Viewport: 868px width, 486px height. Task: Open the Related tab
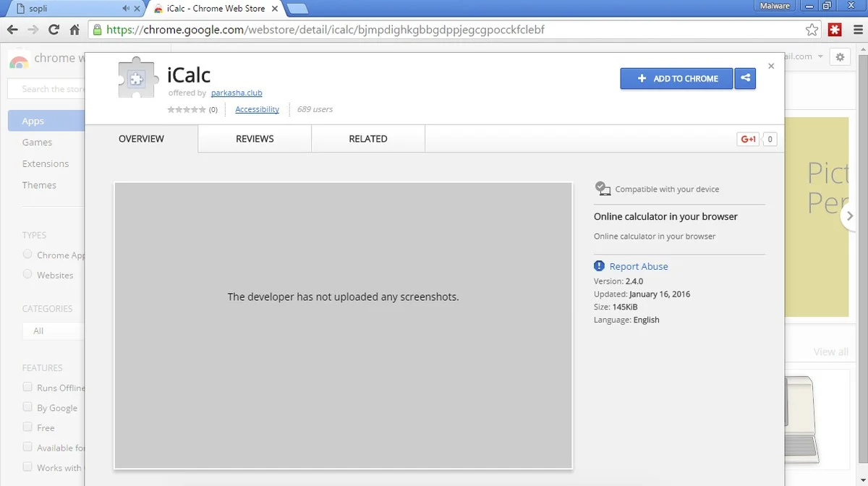[368, 139]
